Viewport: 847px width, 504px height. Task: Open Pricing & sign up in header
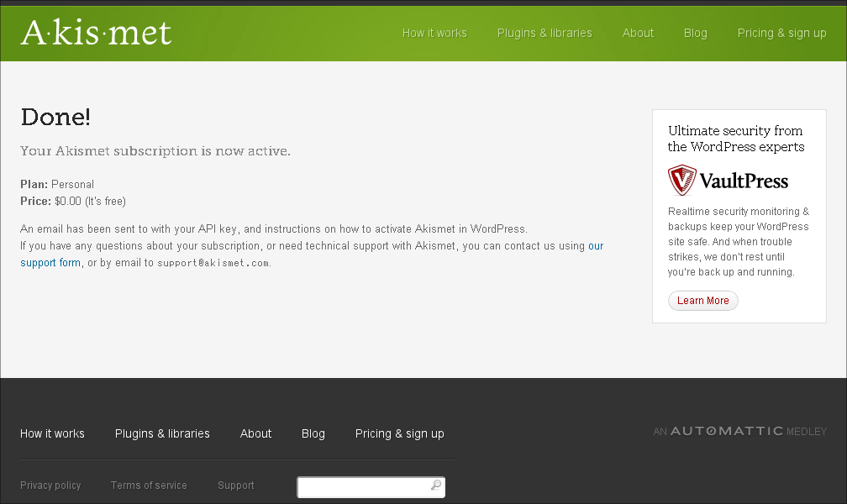pos(781,33)
